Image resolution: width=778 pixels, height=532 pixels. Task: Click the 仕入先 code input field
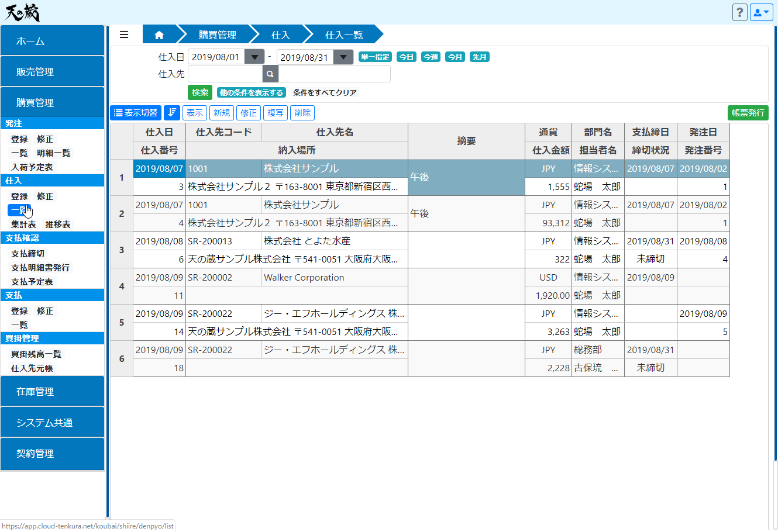click(225, 74)
